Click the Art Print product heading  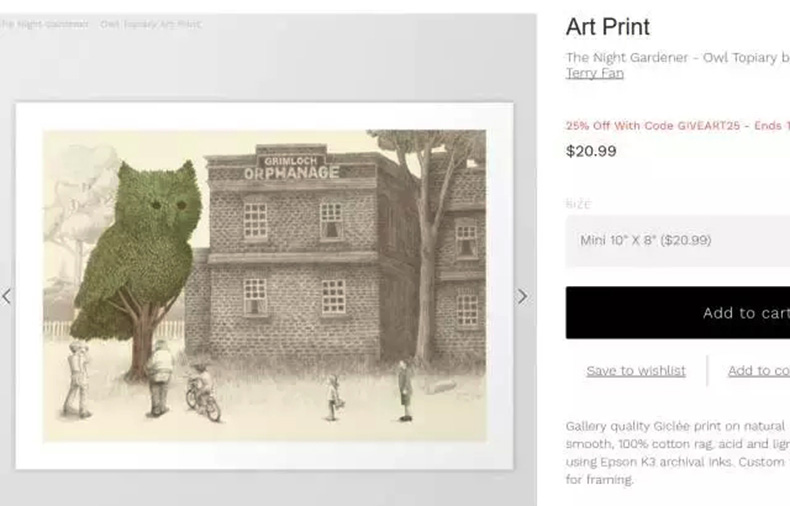(x=608, y=27)
